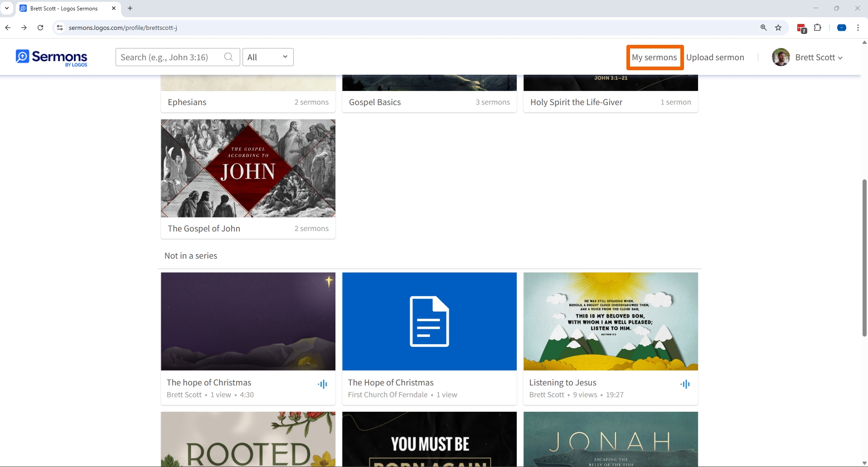Open Holy Spirit the Life-Giver series
The image size is (868, 467).
click(576, 102)
